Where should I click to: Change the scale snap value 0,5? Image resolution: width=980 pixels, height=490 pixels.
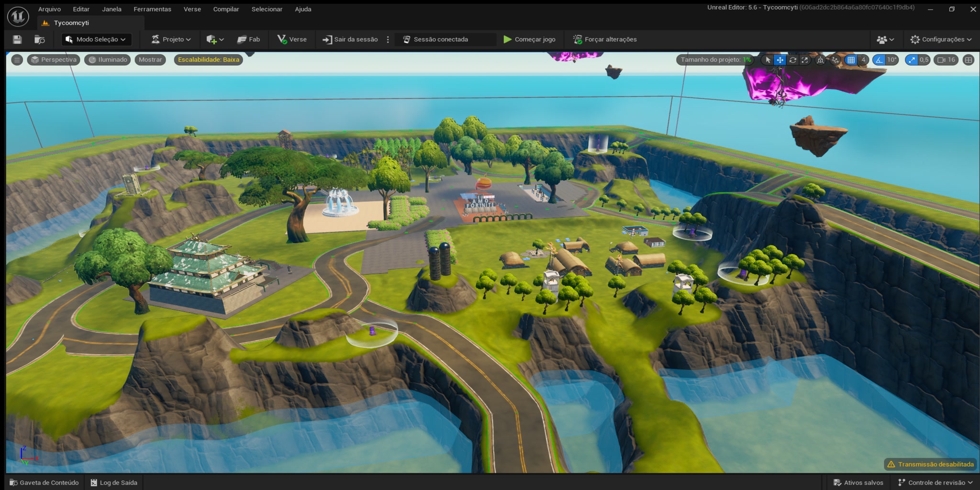tap(924, 60)
